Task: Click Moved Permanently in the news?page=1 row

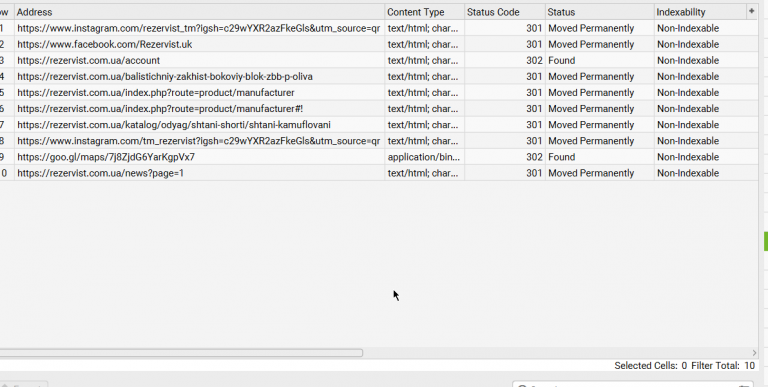Action: click(600, 173)
